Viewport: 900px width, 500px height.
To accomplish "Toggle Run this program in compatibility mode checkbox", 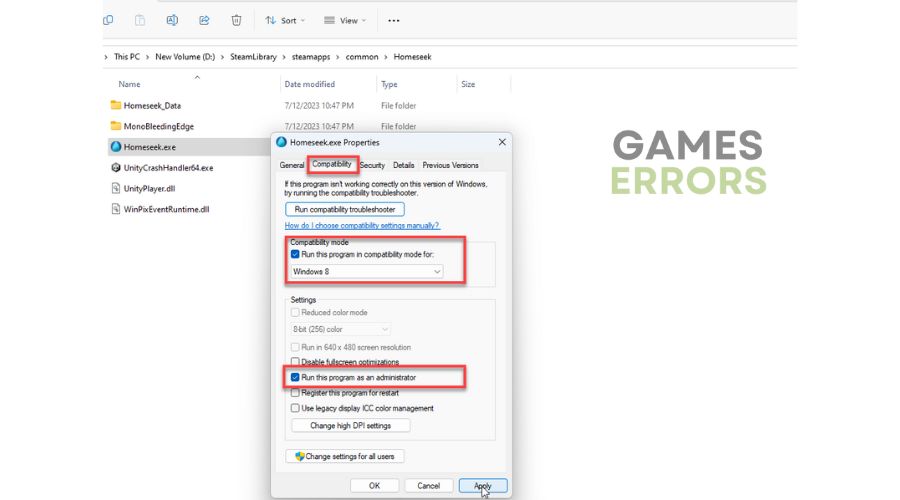I will pyautogui.click(x=295, y=254).
